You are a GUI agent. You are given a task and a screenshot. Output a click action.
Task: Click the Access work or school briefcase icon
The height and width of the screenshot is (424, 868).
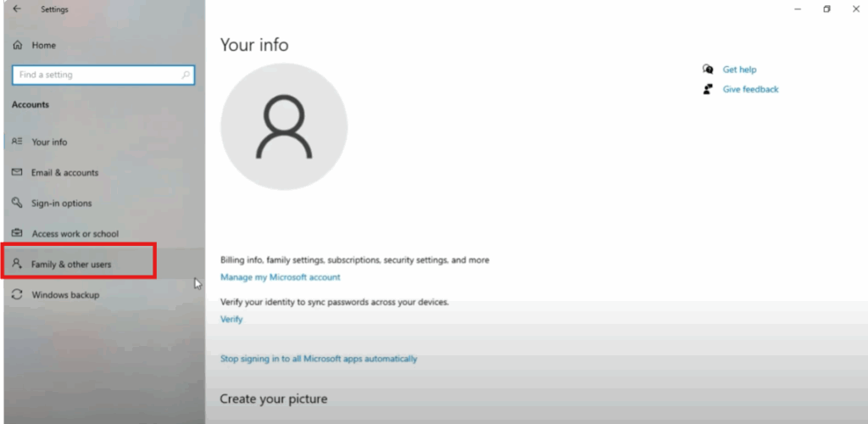pos(17,233)
